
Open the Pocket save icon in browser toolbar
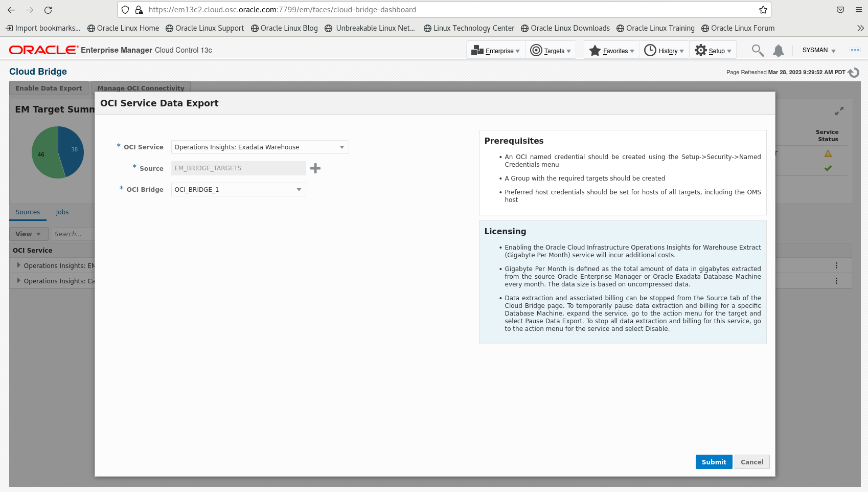tap(840, 10)
